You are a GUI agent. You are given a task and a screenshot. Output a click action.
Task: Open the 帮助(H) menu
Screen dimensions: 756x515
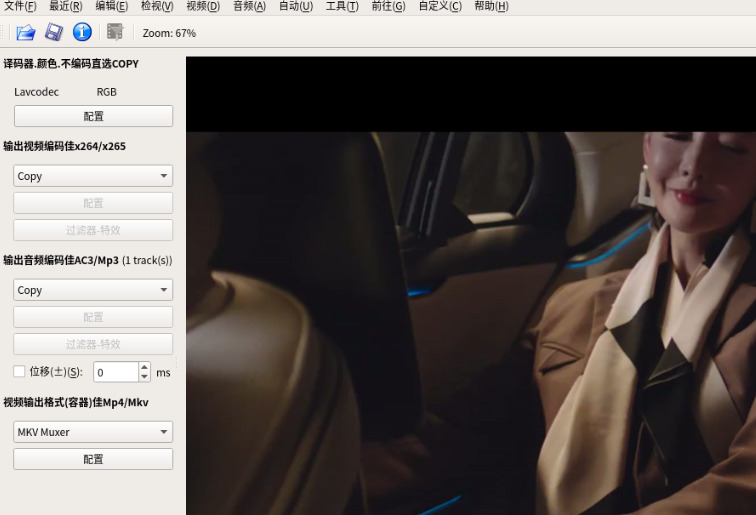point(491,6)
